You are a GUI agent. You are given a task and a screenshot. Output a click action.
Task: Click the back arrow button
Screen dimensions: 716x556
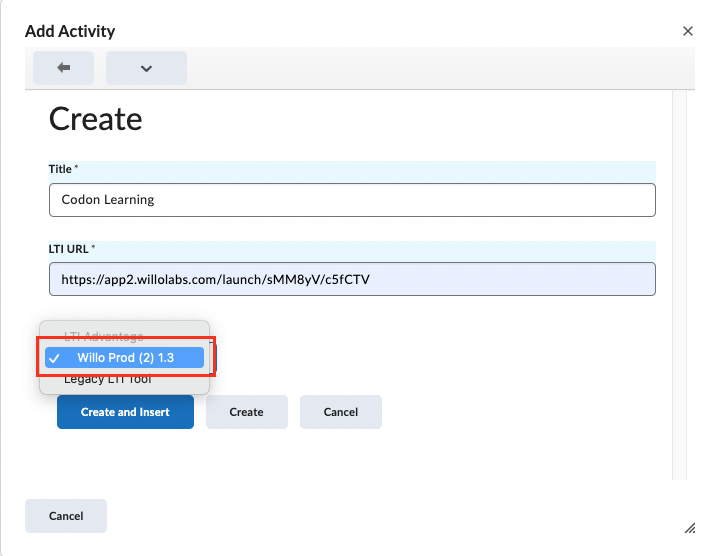coord(63,68)
